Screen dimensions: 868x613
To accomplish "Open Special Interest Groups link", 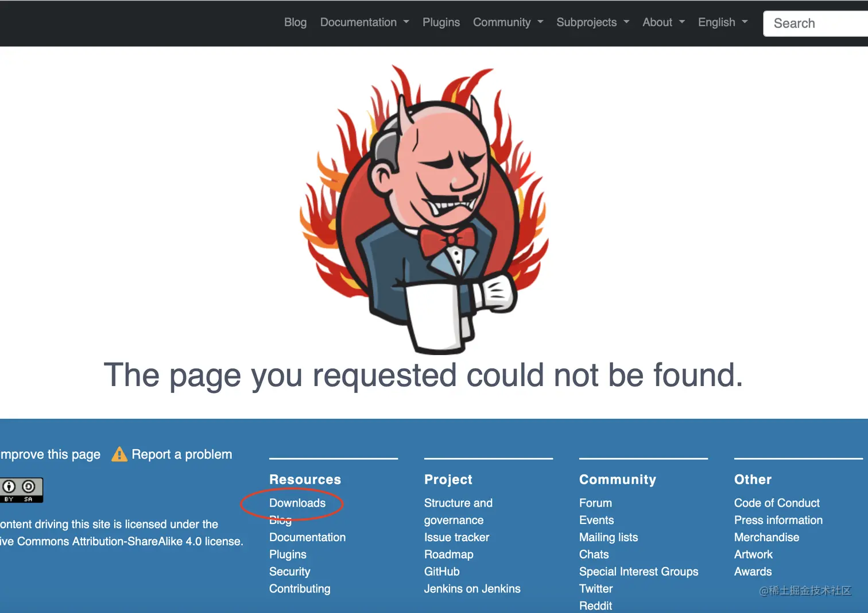I will pyautogui.click(x=638, y=572).
